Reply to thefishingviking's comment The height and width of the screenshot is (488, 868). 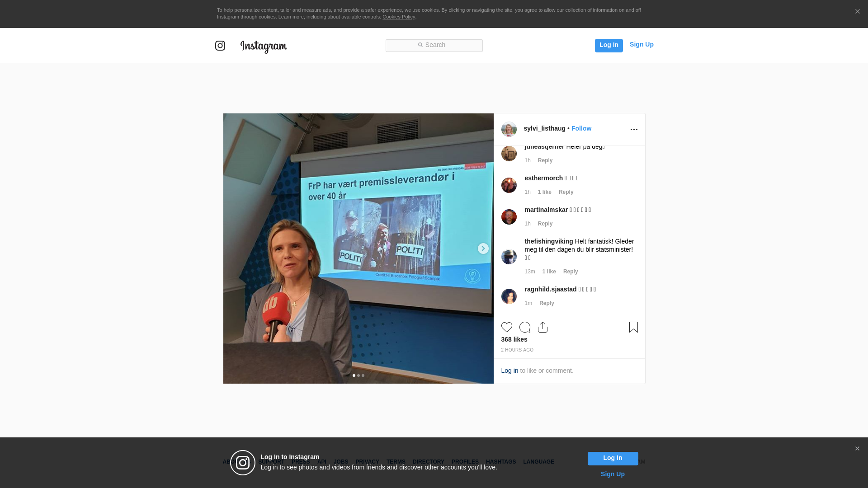point(571,272)
